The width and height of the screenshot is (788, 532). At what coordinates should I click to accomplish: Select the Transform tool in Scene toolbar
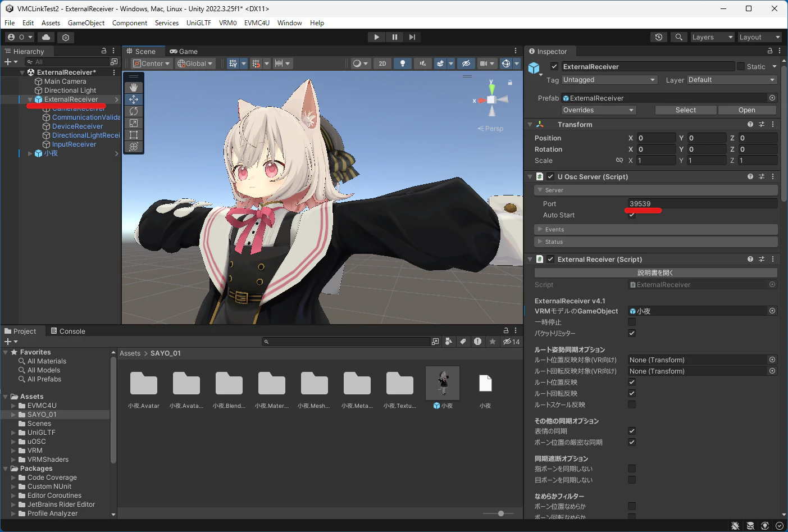click(134, 147)
